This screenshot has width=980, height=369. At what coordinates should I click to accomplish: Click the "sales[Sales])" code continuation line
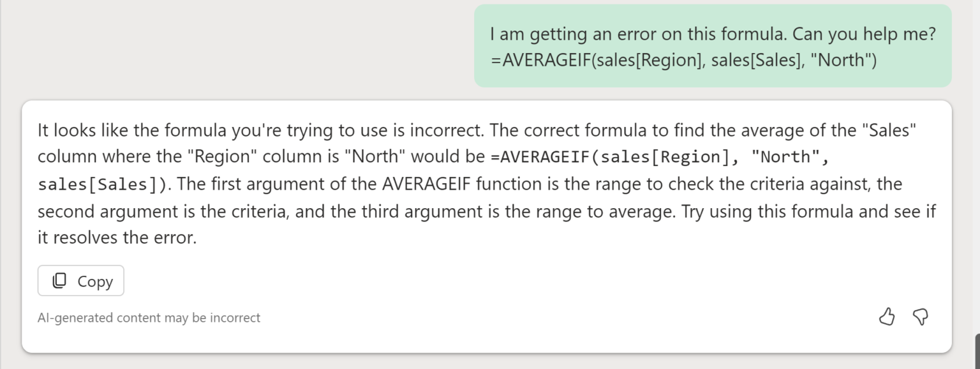102,184
